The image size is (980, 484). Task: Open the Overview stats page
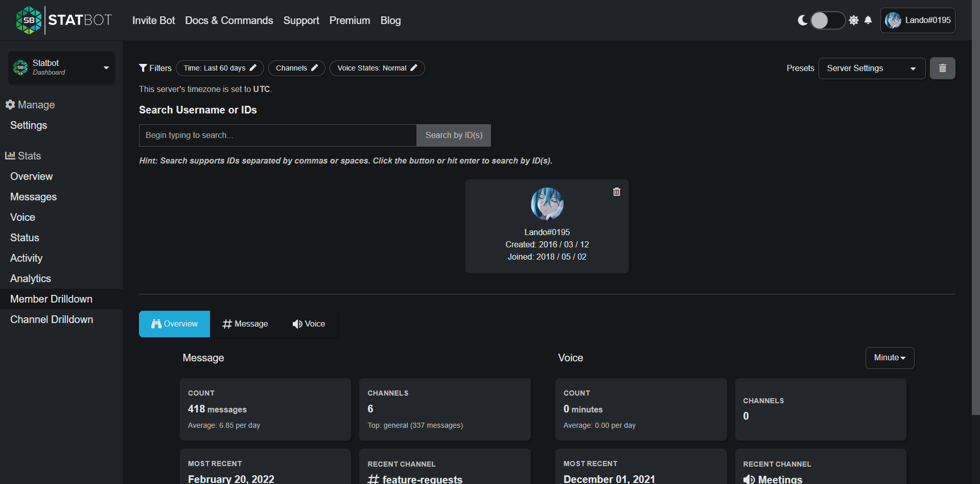[31, 176]
